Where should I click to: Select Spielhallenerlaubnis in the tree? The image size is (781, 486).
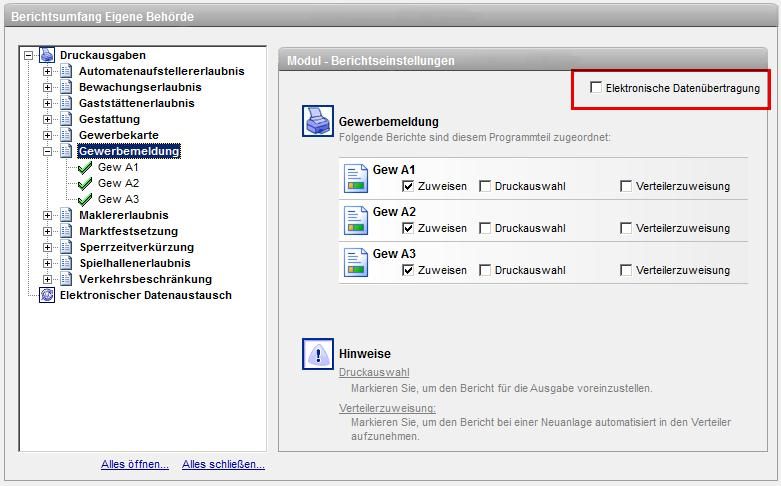pos(134,263)
